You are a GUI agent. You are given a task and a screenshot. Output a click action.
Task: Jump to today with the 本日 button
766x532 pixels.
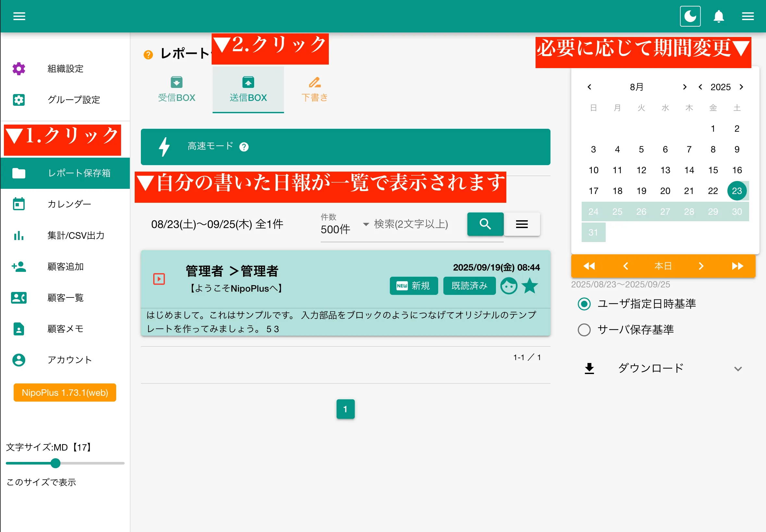pos(663,266)
